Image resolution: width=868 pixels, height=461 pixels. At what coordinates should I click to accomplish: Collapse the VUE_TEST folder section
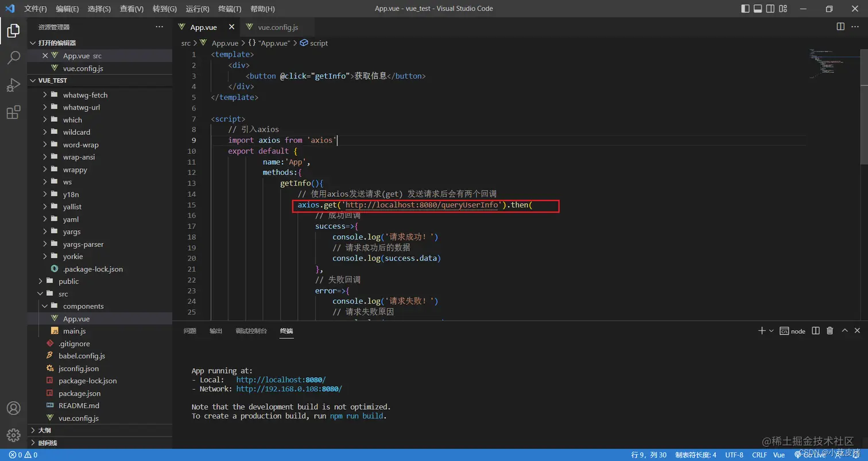point(100,80)
